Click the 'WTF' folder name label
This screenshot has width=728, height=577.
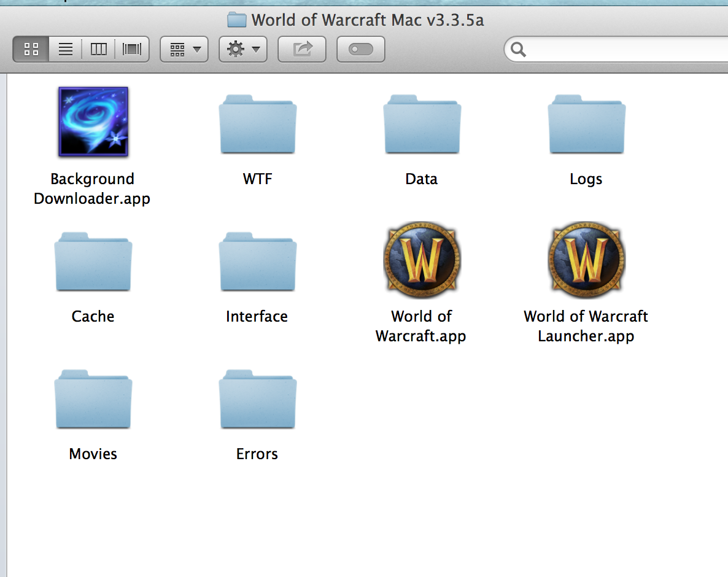coord(257,179)
